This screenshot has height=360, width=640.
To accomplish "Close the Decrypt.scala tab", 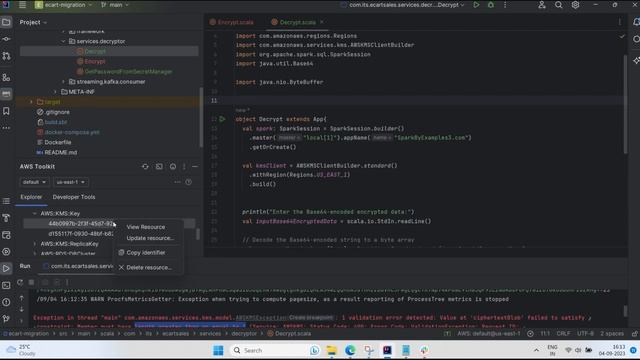I will pyautogui.click(x=322, y=22).
